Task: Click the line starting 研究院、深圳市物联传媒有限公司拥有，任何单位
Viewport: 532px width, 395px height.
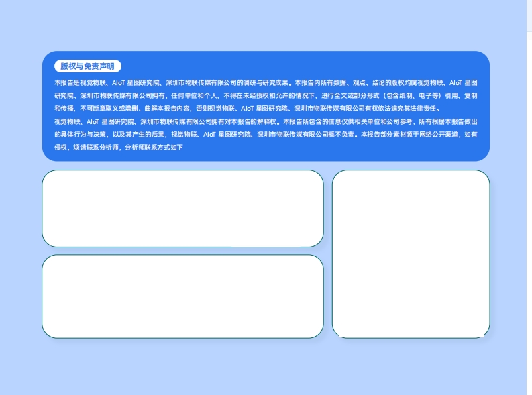Action: point(266,96)
